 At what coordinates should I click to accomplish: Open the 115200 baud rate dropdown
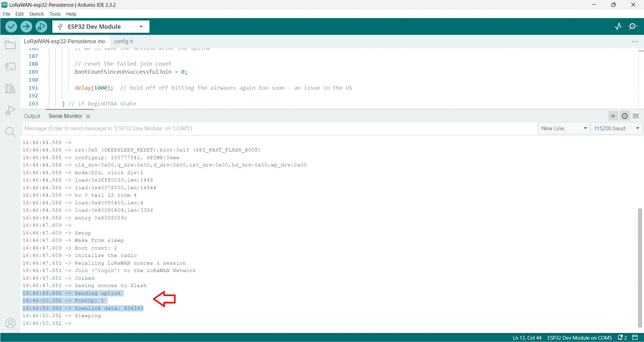[616, 128]
